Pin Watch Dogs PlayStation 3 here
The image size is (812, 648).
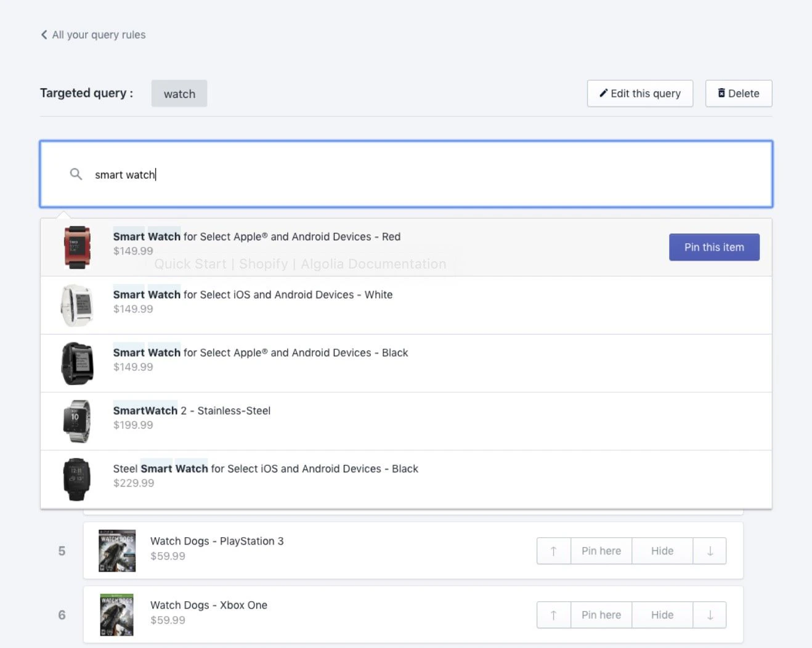(601, 551)
